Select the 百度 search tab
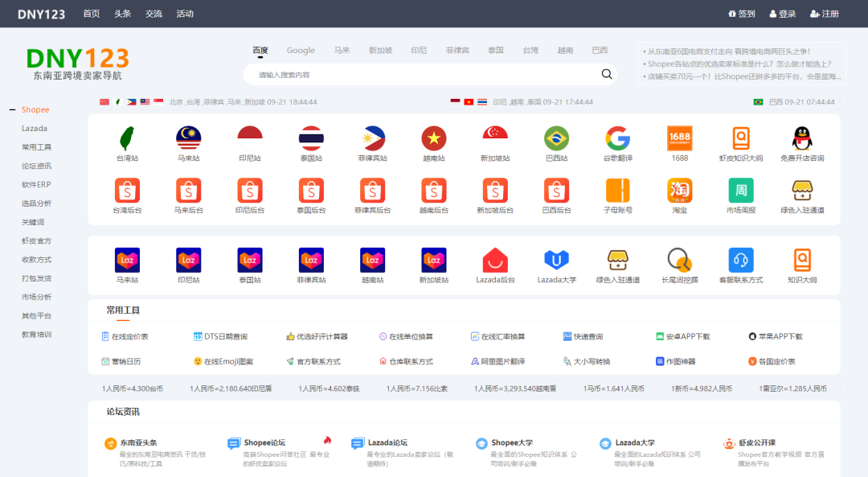Image resolution: width=868 pixels, height=477 pixels. pyautogui.click(x=260, y=51)
